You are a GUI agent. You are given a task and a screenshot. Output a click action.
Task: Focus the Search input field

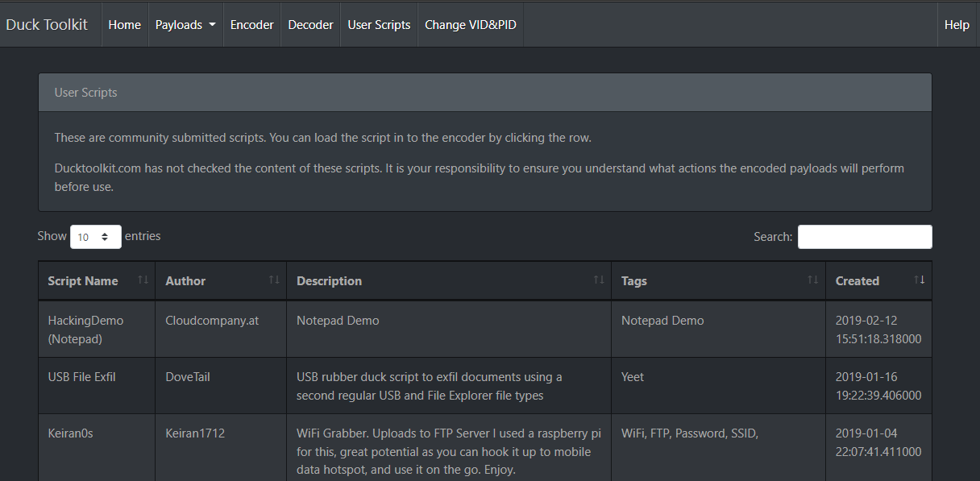point(865,237)
